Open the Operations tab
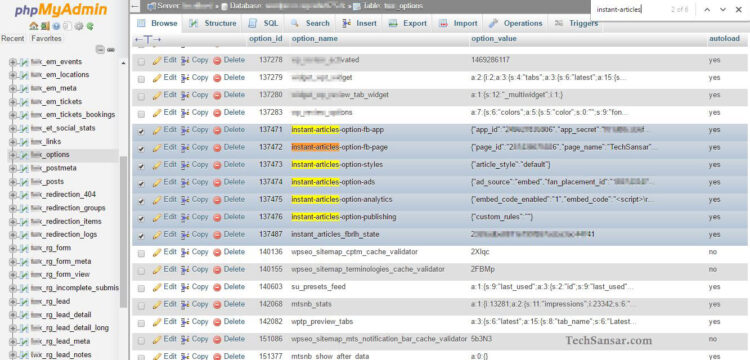The height and width of the screenshot is (360, 750). pyautogui.click(x=516, y=23)
